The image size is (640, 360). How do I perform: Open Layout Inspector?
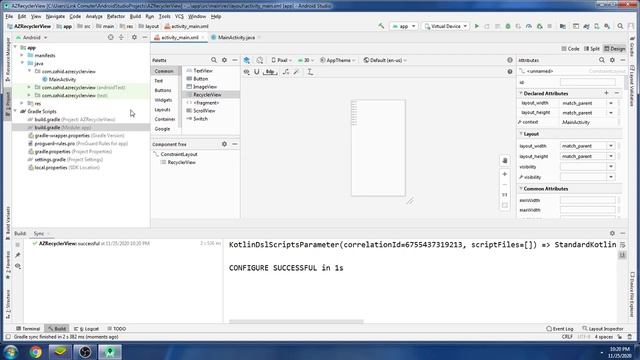[x=603, y=329]
